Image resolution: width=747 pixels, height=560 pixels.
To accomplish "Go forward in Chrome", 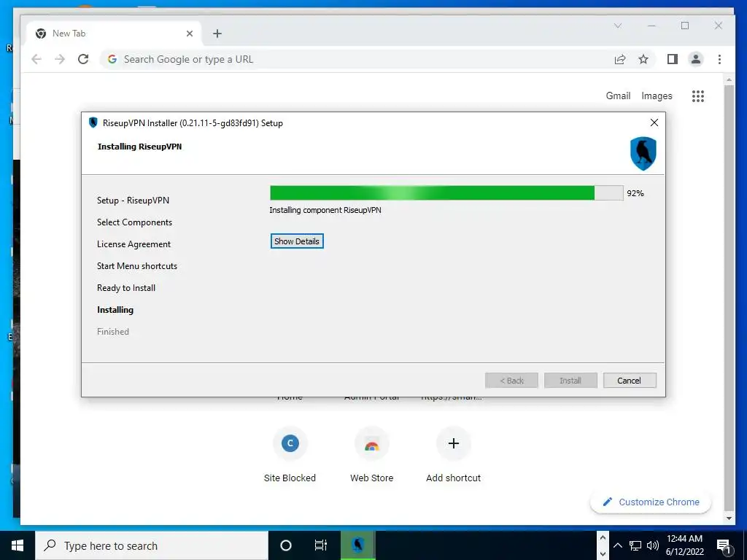I will tap(60, 59).
